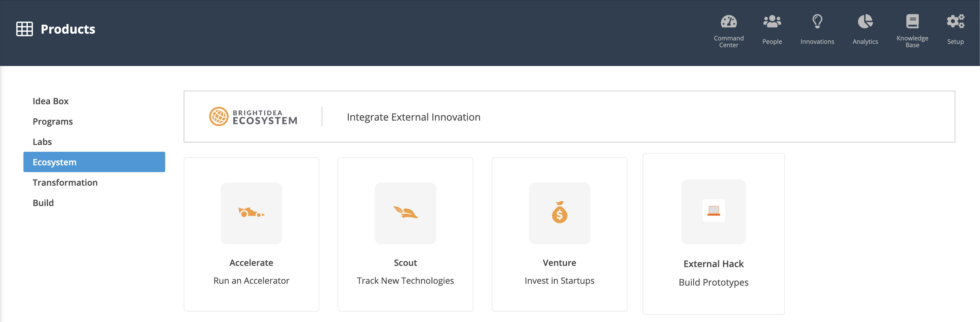Select Programs in the sidebar

click(x=52, y=122)
